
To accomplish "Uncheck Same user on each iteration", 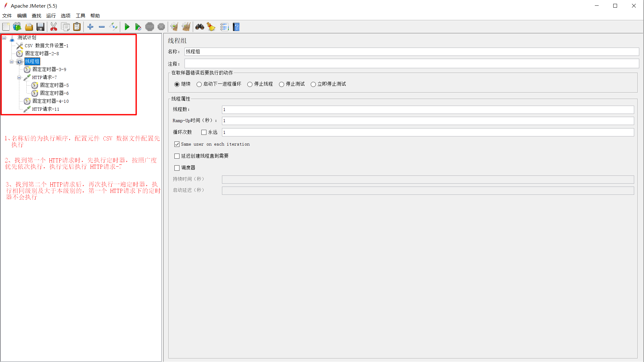I will pos(177,144).
